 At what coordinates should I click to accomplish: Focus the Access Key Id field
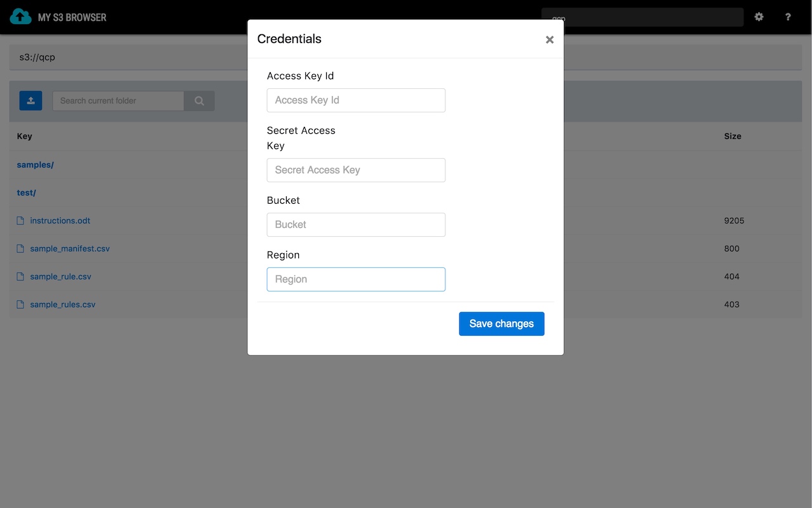pos(356,100)
